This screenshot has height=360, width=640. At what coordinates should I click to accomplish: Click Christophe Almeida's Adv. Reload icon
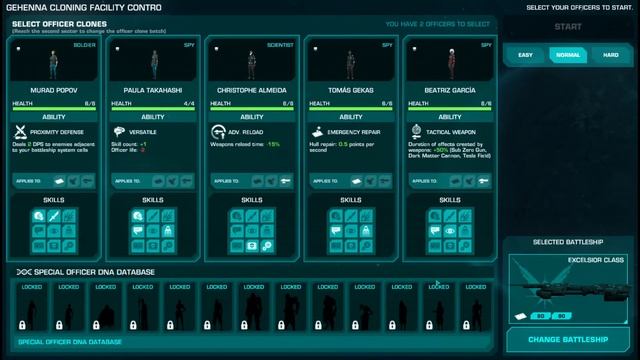click(x=218, y=132)
